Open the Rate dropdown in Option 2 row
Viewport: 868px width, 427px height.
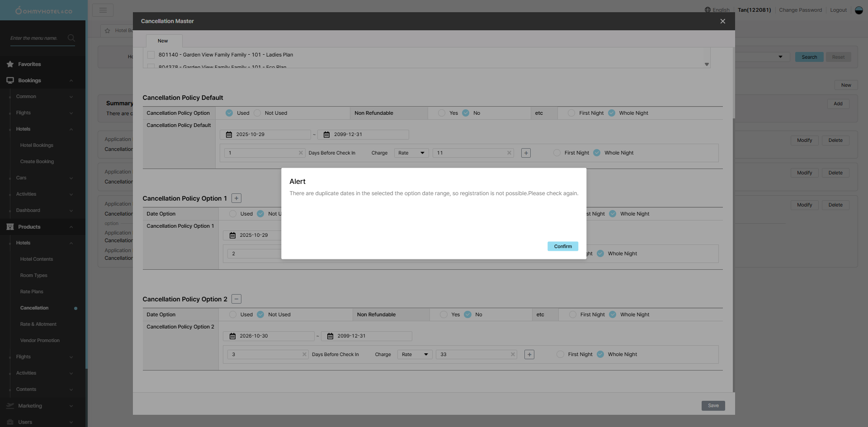(x=415, y=355)
